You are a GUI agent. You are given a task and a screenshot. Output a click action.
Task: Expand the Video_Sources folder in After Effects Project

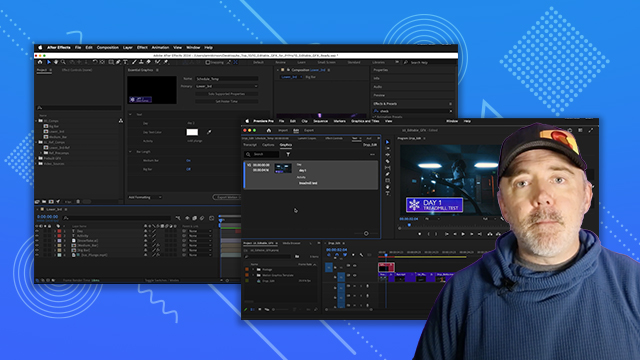tap(36, 164)
